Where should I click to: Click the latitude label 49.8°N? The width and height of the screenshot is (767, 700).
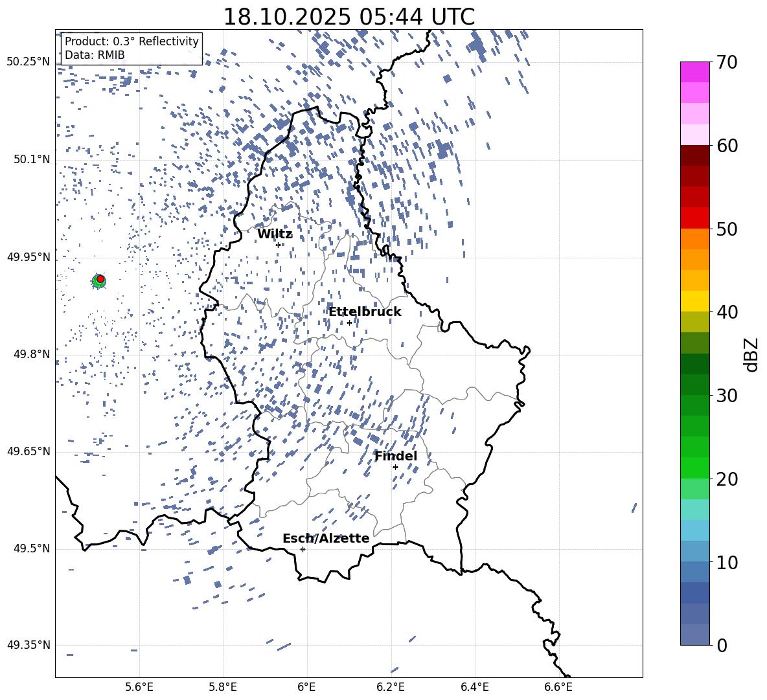[x=32, y=354]
